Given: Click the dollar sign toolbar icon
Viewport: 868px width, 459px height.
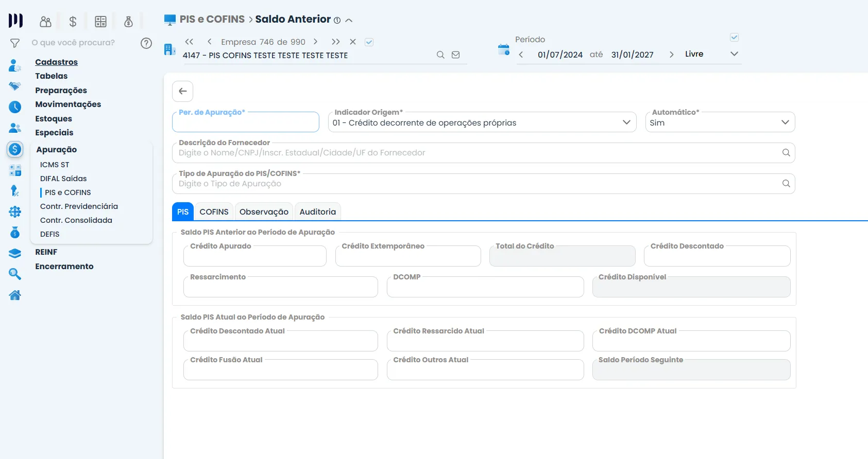Looking at the screenshot, I should [x=73, y=22].
